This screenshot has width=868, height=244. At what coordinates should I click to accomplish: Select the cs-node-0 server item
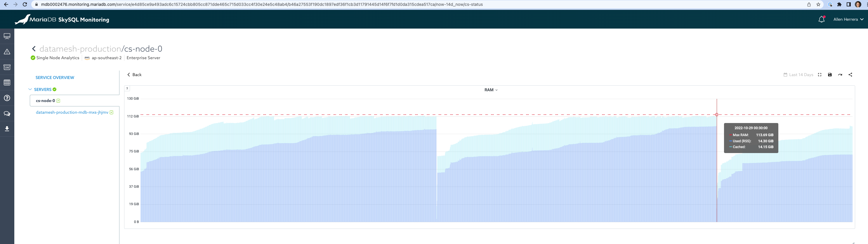pos(46,101)
